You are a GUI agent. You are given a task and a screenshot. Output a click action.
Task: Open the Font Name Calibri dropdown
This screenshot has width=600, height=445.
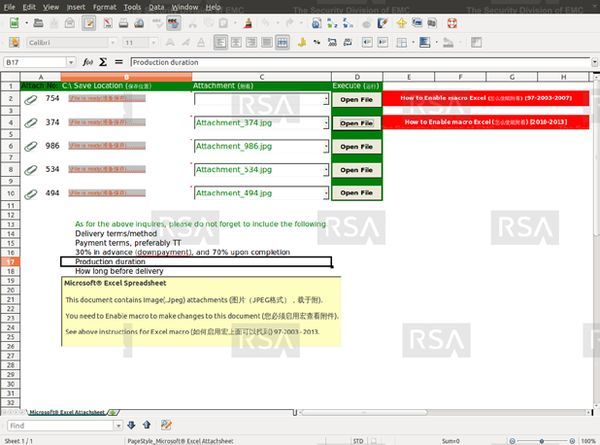[111, 43]
